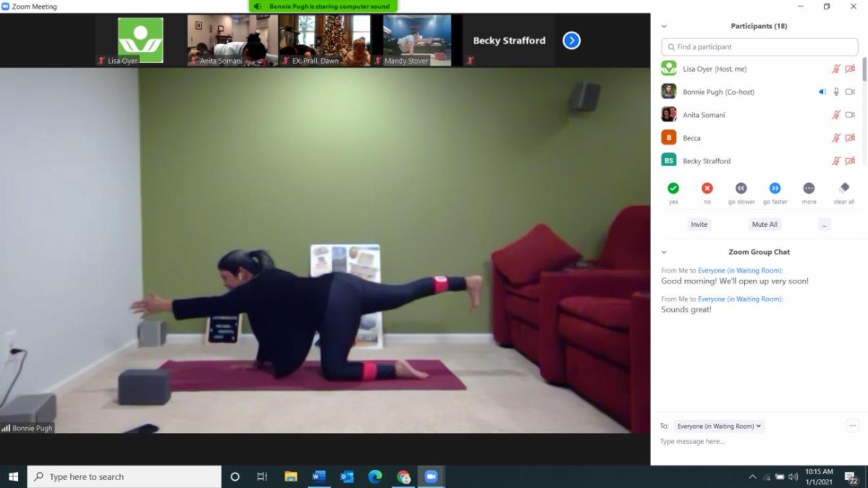Toggle Lisa Oyer's video camera icon

click(850, 69)
